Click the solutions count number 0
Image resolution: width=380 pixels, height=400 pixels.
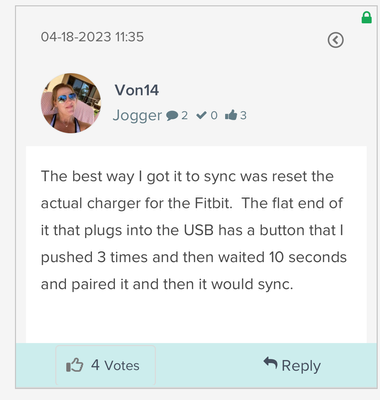pos(214,116)
